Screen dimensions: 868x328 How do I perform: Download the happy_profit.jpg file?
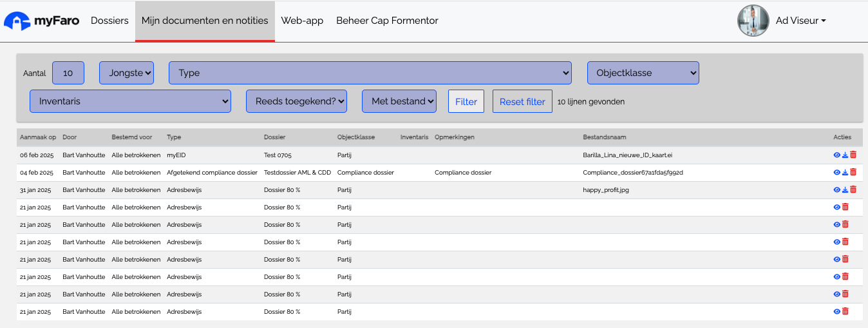point(845,189)
